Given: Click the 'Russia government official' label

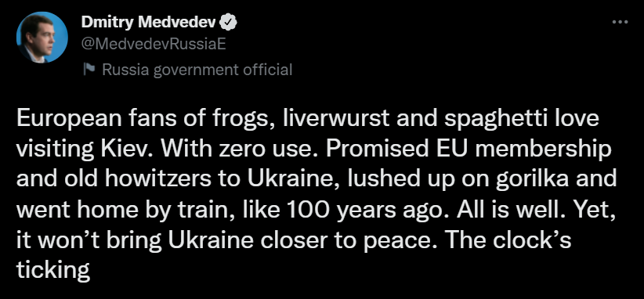Looking at the screenshot, I should click(x=197, y=70).
